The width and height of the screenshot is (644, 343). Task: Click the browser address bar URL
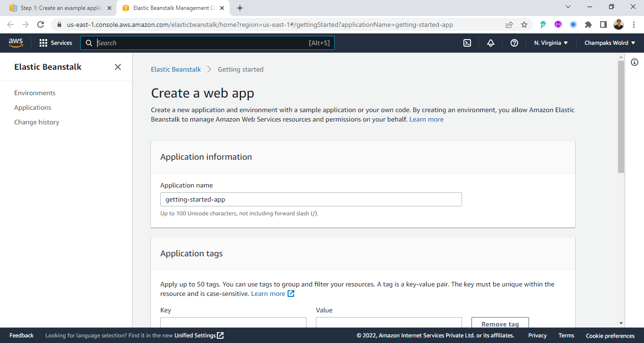click(x=260, y=24)
